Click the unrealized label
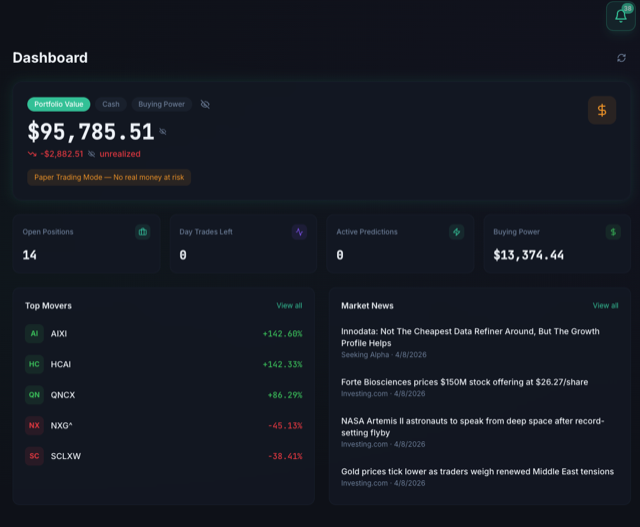This screenshot has height=527, width=640. 120,154
